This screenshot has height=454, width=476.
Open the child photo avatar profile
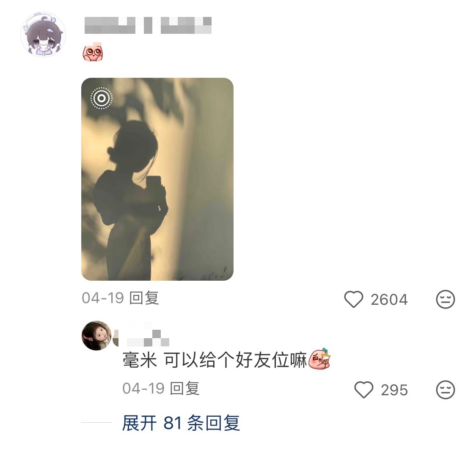click(96, 335)
